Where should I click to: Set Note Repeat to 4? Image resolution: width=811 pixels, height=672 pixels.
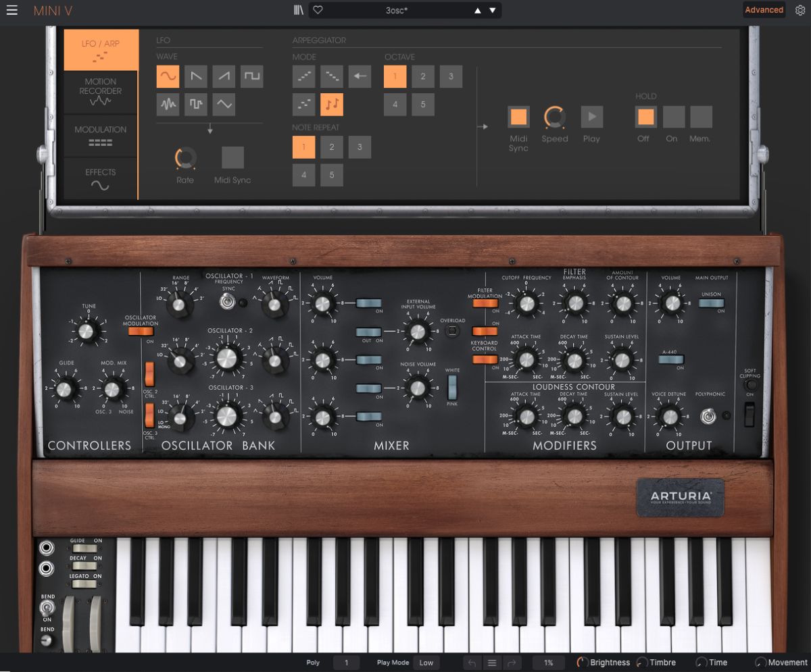304,175
